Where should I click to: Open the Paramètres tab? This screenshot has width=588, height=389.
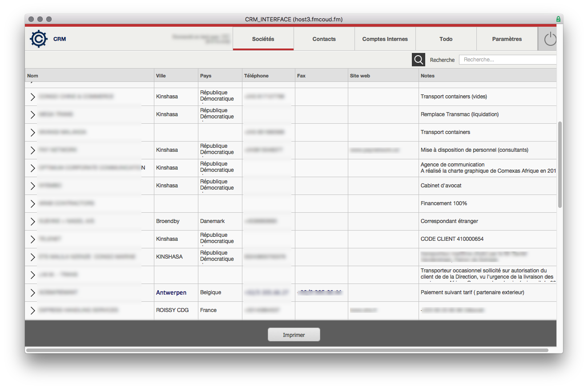coord(507,39)
